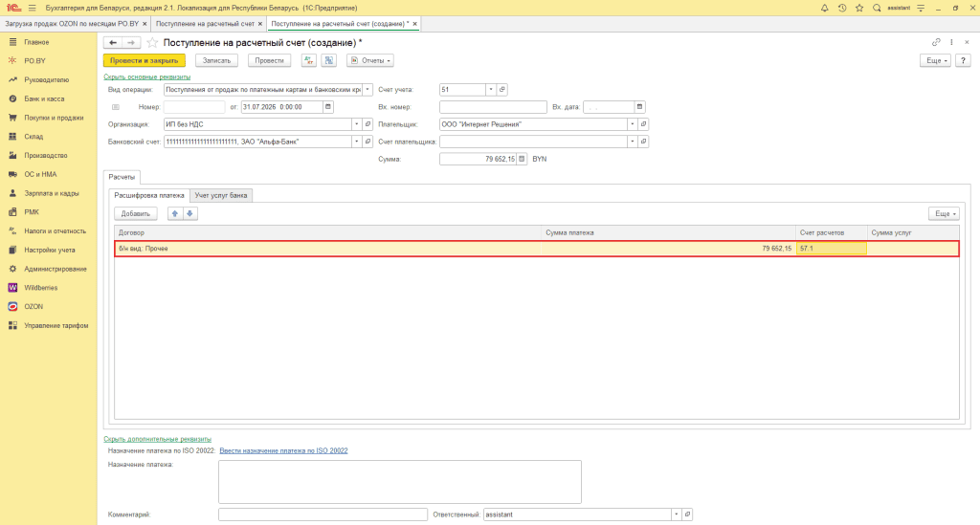Viewport: 980px width, 525px height.
Task: Open the vertical dots form menu
Action: [x=951, y=42]
